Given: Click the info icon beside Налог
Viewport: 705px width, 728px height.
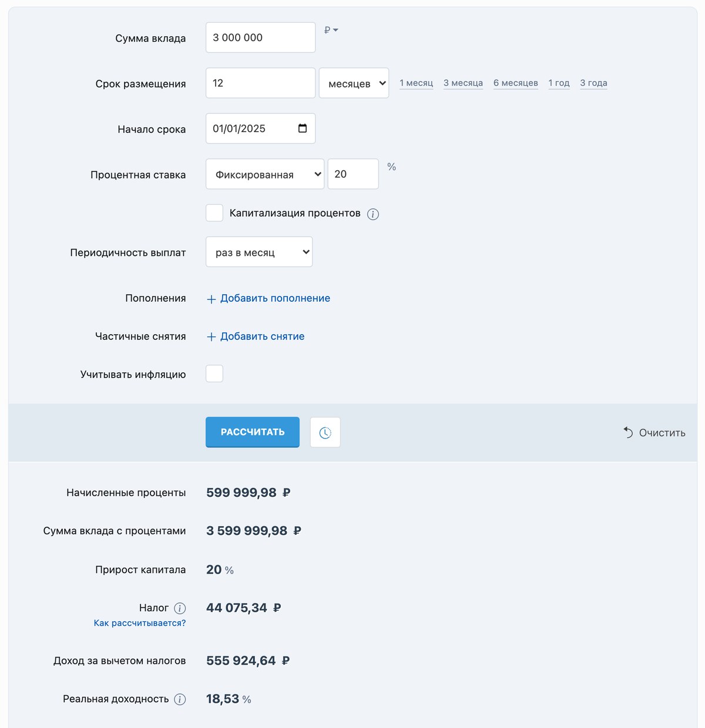Looking at the screenshot, I should coord(180,608).
